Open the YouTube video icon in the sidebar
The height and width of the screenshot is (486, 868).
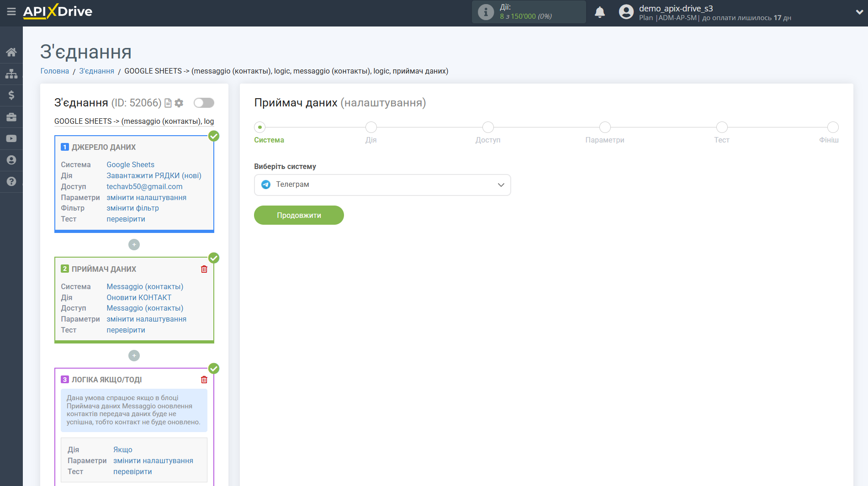click(x=11, y=138)
